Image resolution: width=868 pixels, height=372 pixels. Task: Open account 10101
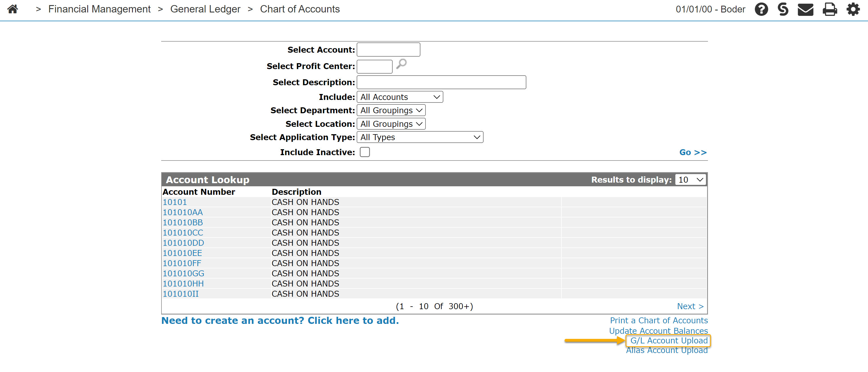click(175, 202)
